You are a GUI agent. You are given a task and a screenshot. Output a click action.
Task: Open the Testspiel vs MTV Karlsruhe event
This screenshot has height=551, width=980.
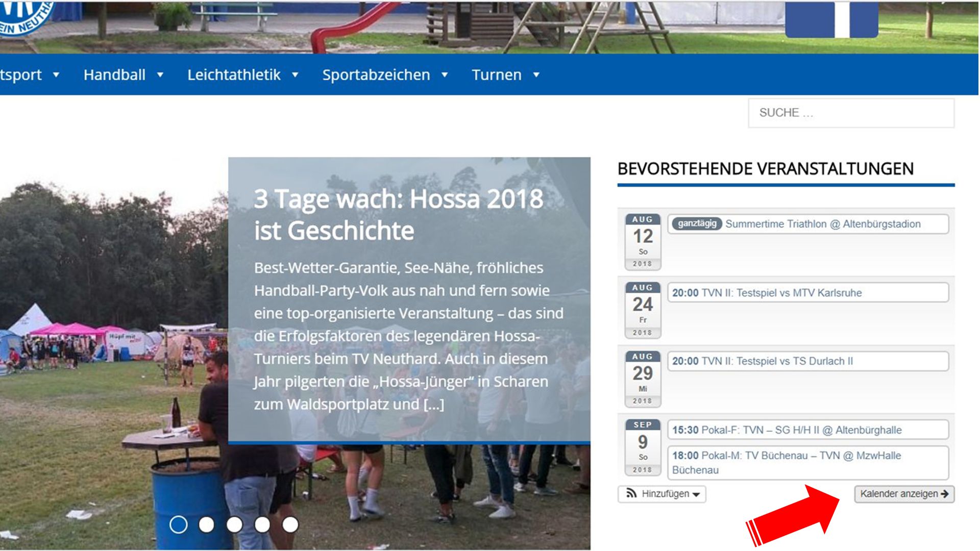tap(808, 293)
